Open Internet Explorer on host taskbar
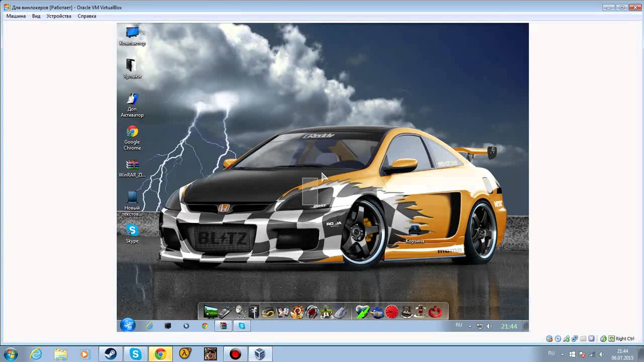 (36, 354)
